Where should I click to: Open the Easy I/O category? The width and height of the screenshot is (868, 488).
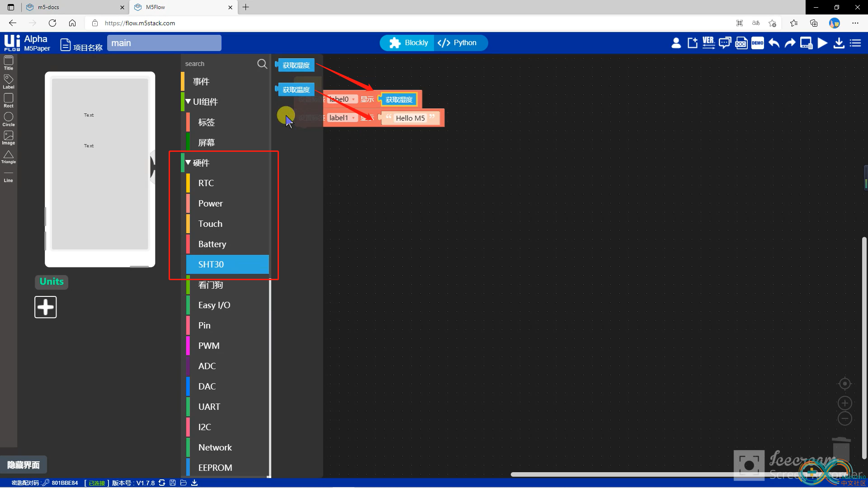click(x=228, y=305)
